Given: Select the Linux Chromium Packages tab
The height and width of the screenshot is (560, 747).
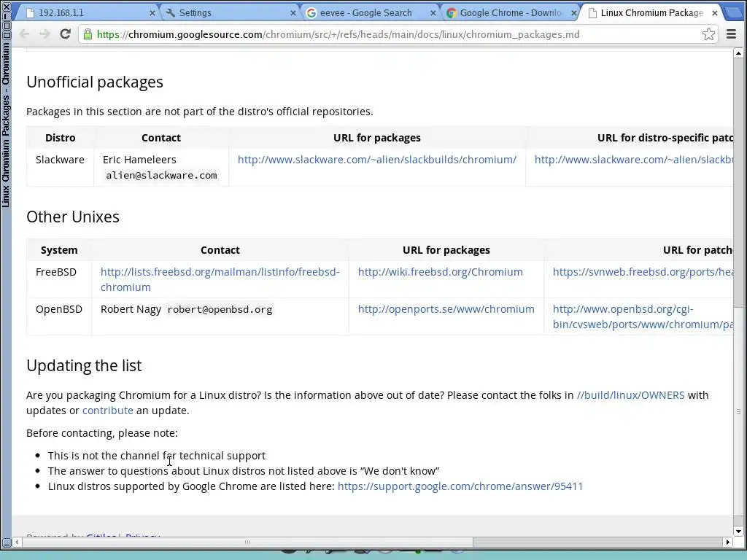Looking at the screenshot, I should [650, 13].
